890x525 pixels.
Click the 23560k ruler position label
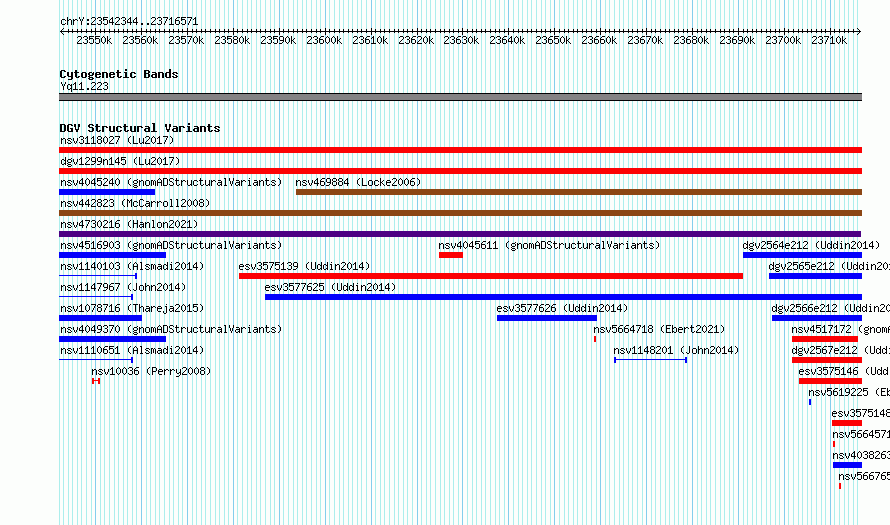pyautogui.click(x=140, y=41)
